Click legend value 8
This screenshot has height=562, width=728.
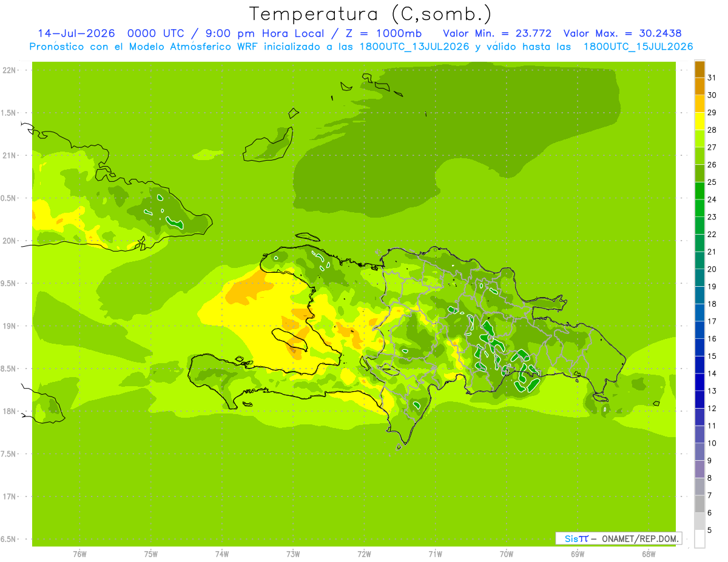(x=710, y=478)
